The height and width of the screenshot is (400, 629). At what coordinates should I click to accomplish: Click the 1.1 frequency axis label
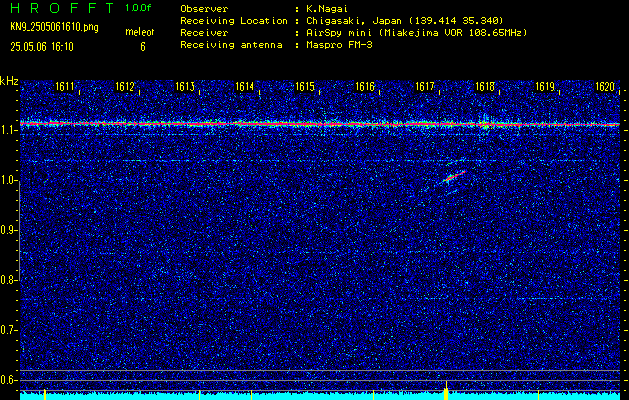pos(8,130)
